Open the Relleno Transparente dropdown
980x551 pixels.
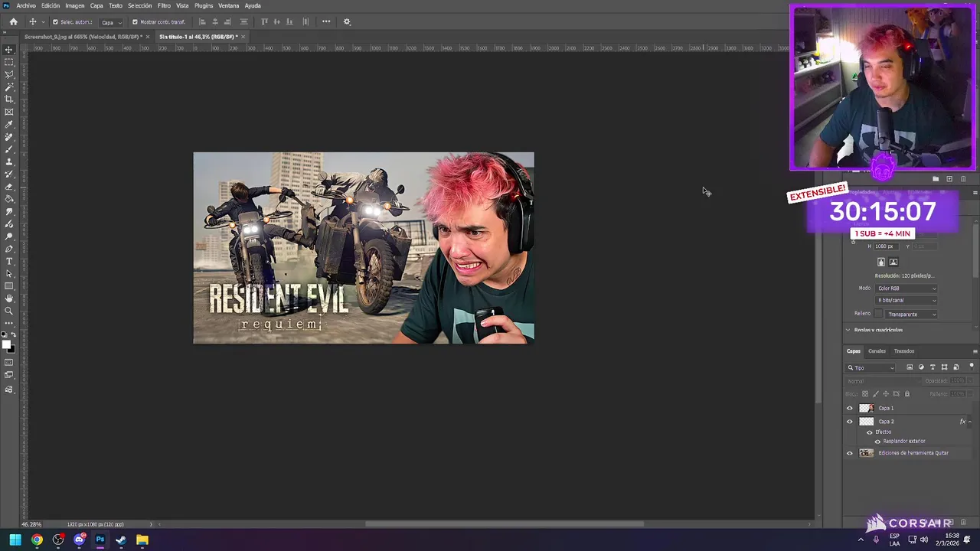[911, 315]
